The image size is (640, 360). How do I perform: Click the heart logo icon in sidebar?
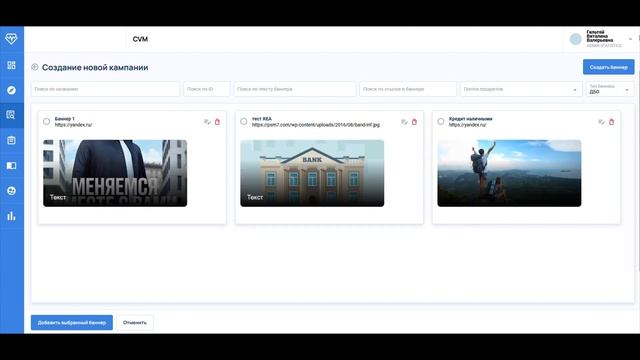click(x=11, y=39)
